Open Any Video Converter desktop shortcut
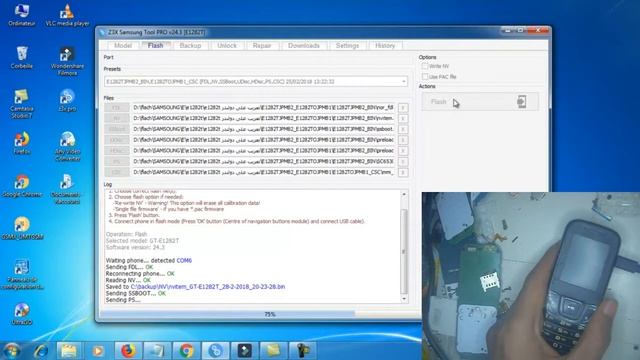This screenshot has height=360, width=640. [67, 146]
